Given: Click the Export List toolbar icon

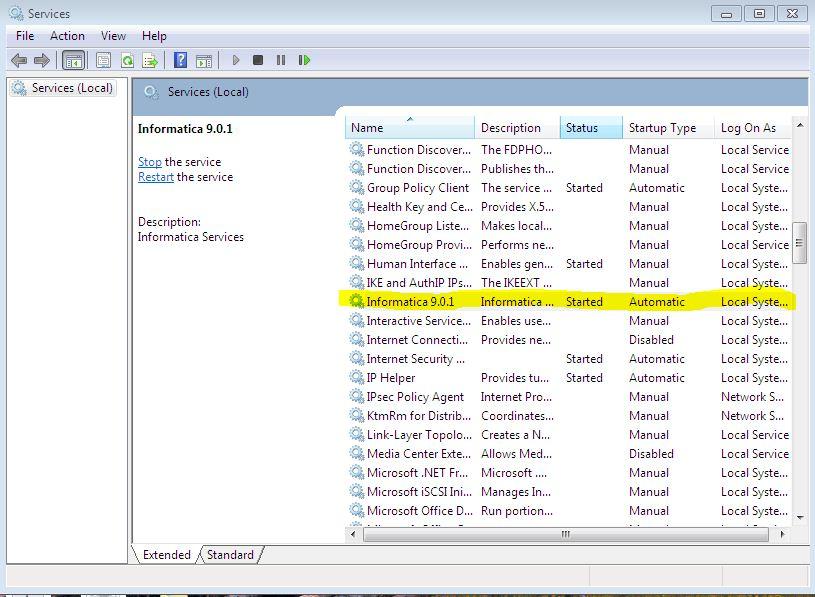Looking at the screenshot, I should (x=150, y=60).
